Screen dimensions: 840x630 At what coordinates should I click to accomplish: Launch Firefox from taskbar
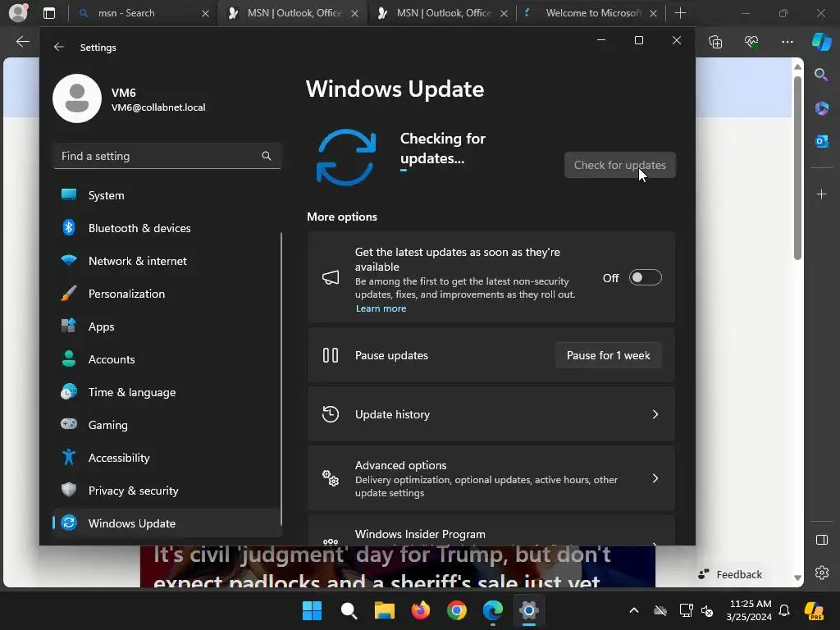click(421, 610)
